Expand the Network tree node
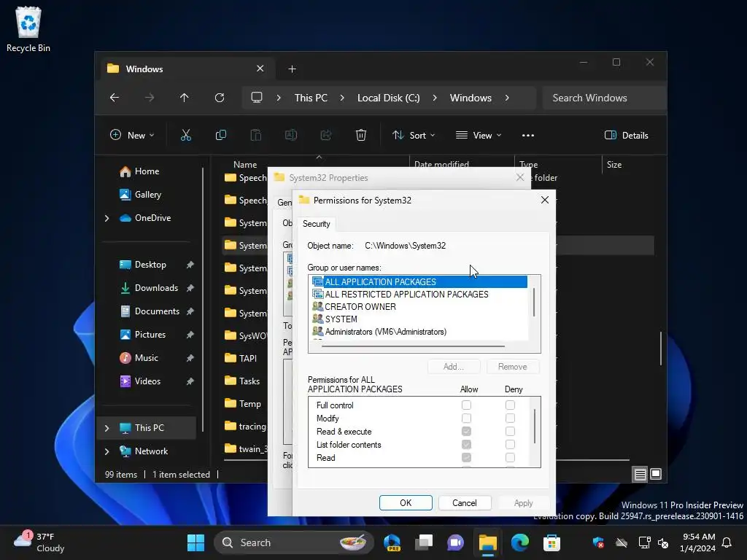This screenshot has width=747, height=560. [x=107, y=451]
